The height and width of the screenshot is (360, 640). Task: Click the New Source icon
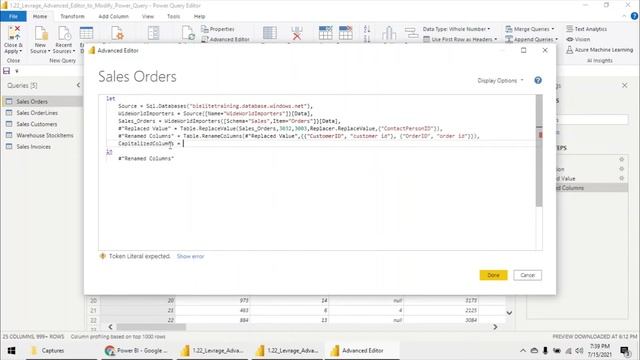(41, 33)
